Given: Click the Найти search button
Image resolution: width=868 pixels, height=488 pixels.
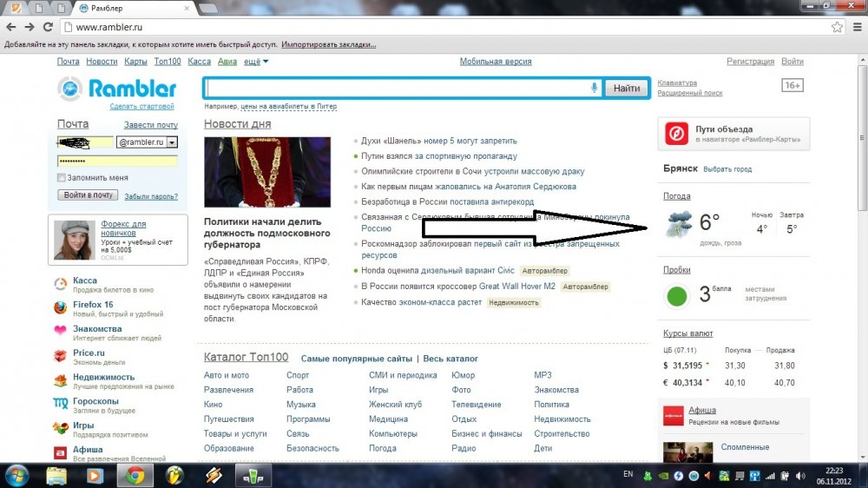Looking at the screenshot, I should (x=626, y=88).
